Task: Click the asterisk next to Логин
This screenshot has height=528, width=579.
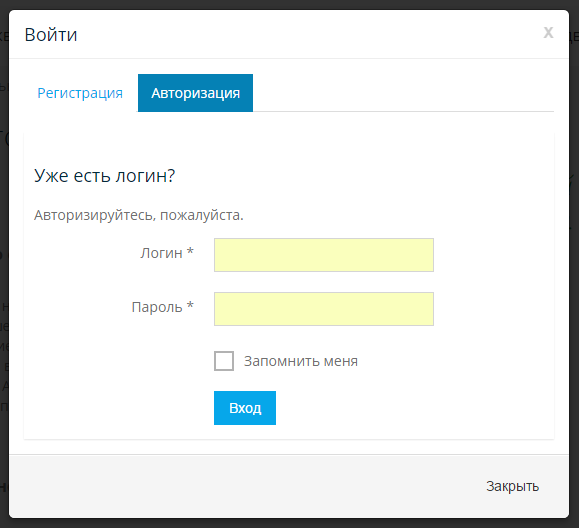Action: [x=190, y=251]
